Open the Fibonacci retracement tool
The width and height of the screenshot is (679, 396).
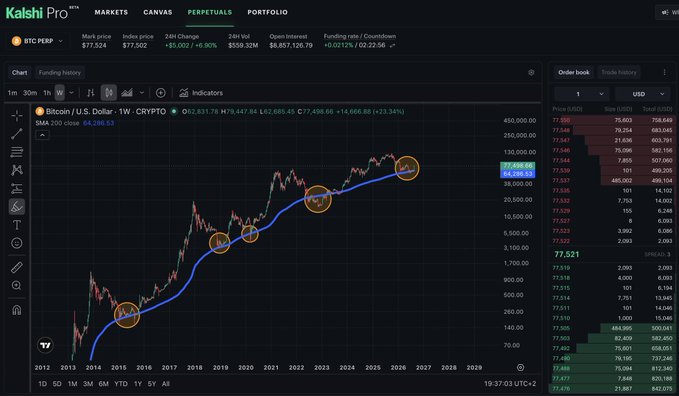tap(17, 152)
